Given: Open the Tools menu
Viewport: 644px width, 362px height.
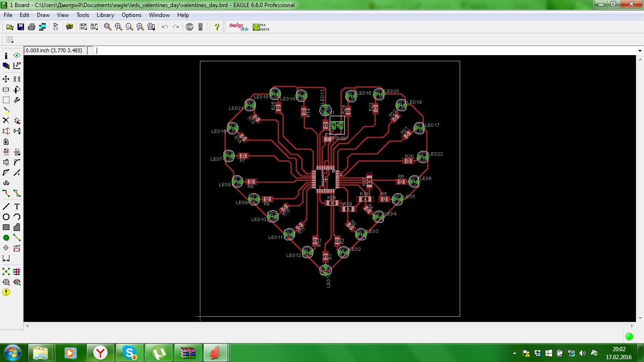Looking at the screenshot, I should tap(83, 15).
